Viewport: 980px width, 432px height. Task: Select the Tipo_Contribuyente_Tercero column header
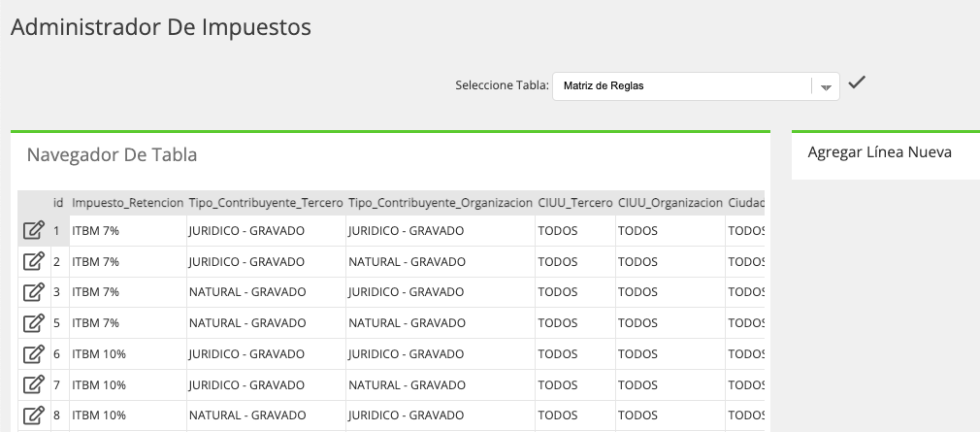[x=266, y=203]
